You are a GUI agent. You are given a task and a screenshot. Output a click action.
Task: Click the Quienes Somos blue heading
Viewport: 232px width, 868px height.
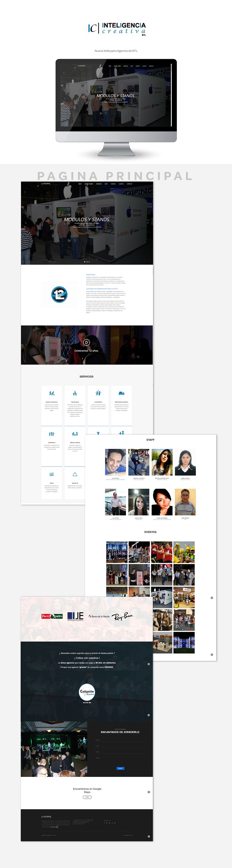tap(91, 275)
